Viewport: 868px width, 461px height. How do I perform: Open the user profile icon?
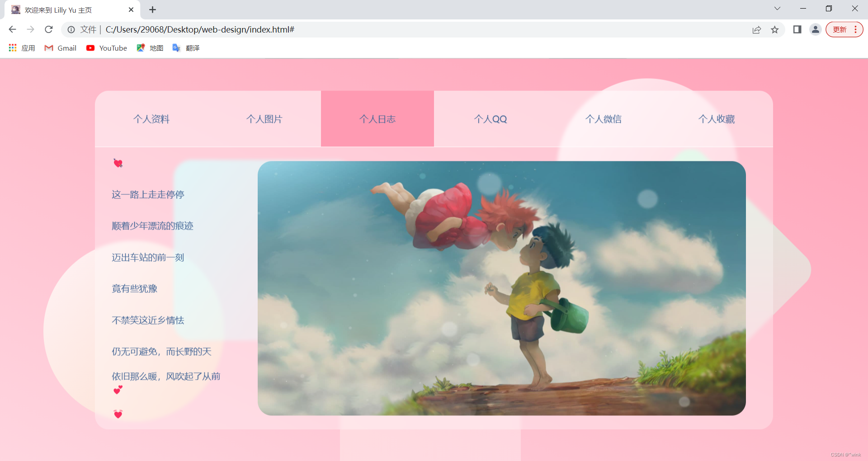coord(815,29)
